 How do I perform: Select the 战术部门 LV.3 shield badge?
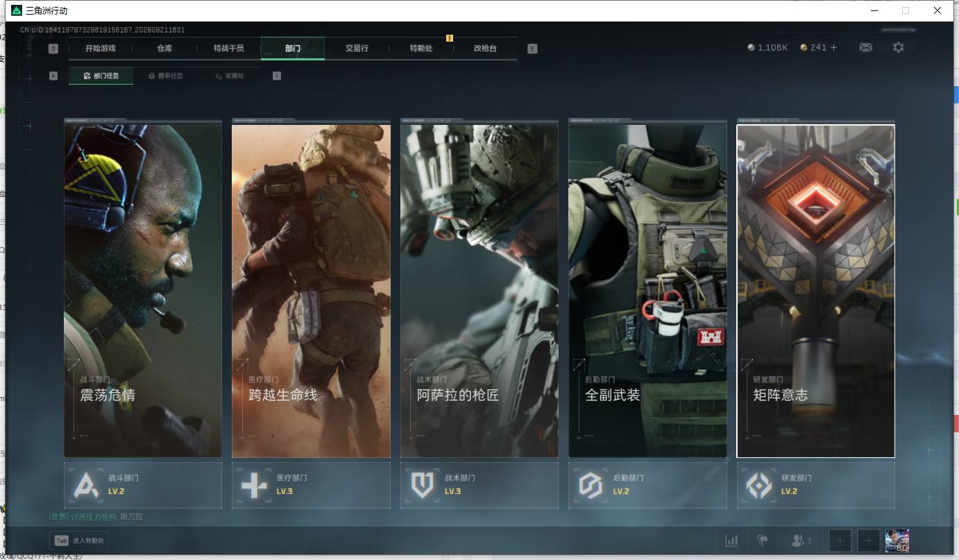pyautogui.click(x=479, y=485)
